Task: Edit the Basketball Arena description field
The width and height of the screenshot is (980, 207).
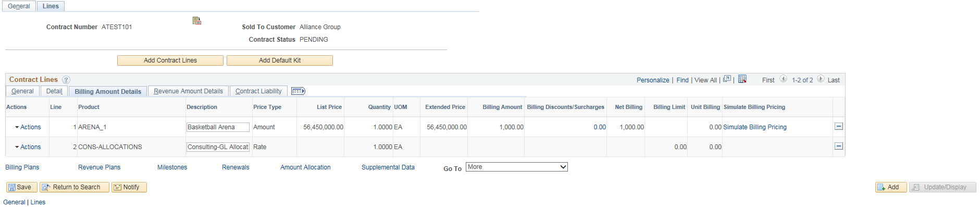Action: [x=218, y=127]
